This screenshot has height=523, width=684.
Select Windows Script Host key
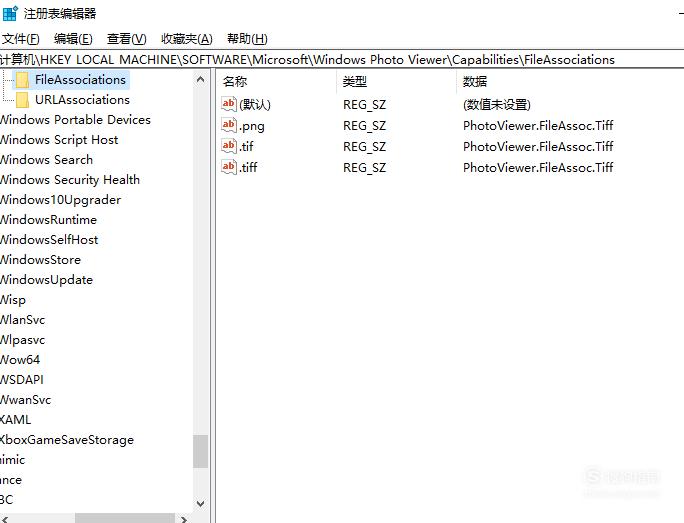coord(59,140)
